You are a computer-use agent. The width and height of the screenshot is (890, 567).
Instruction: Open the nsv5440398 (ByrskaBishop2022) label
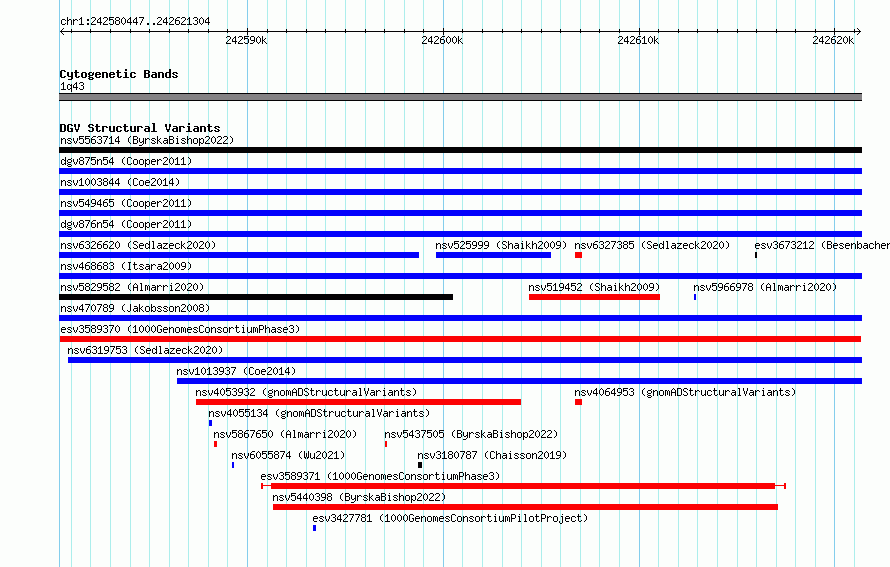tap(359, 497)
